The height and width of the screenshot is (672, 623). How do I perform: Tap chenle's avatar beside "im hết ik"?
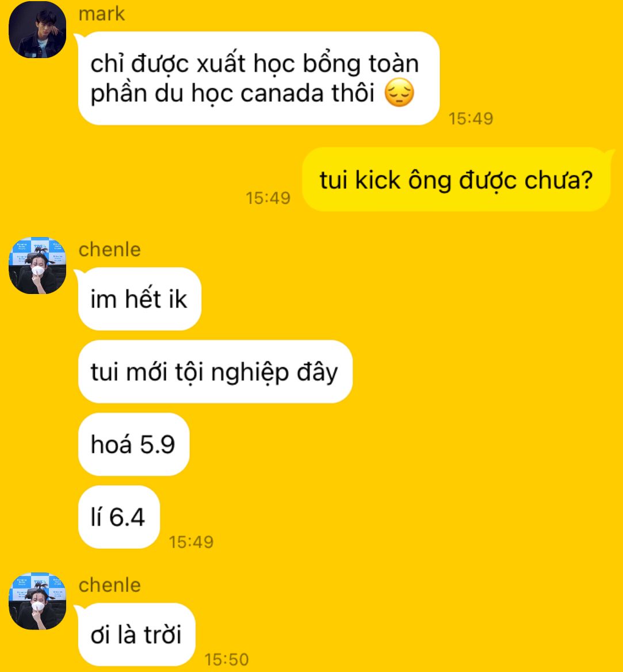pos(37,265)
